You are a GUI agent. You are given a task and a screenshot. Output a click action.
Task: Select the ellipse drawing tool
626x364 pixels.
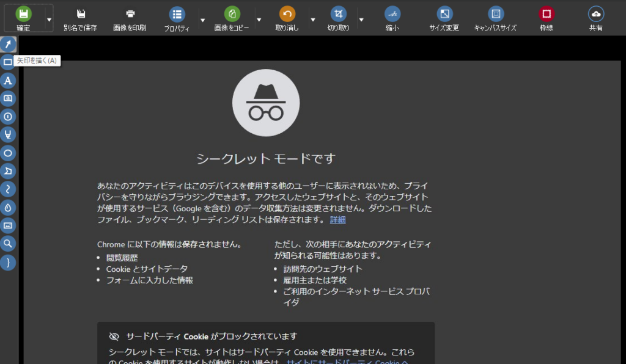pos(8,153)
